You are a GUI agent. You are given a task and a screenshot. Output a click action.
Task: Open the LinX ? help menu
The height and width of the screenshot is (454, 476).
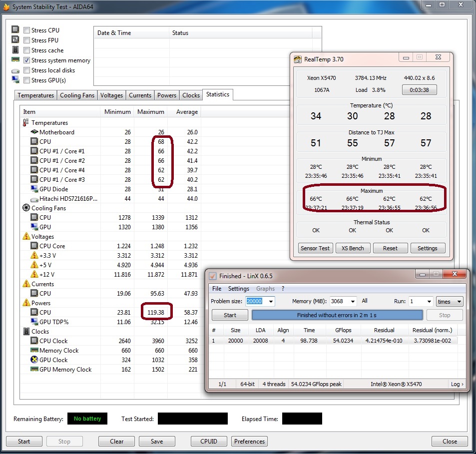283,288
